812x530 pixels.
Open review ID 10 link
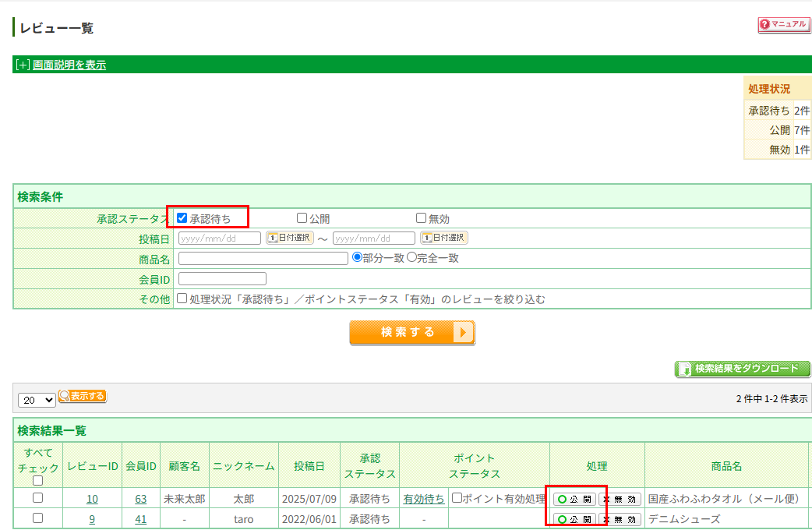point(92,499)
